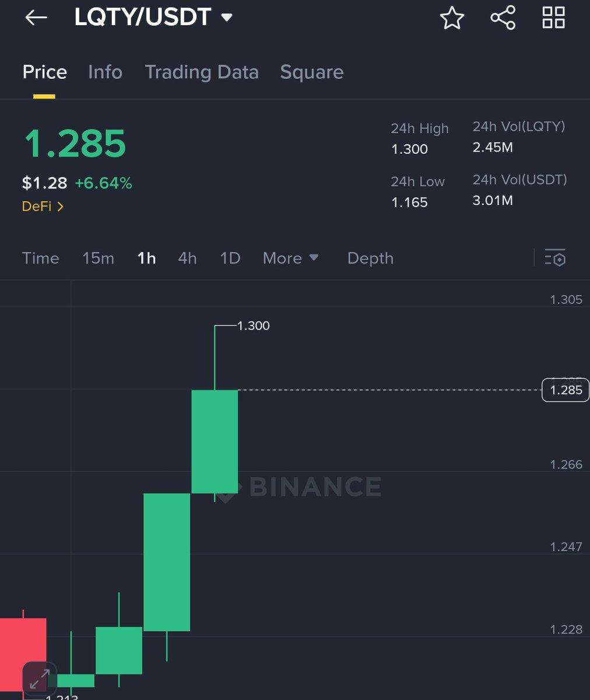Select the 1h chart interval
Screen dimensions: 590x700
(x=146, y=258)
